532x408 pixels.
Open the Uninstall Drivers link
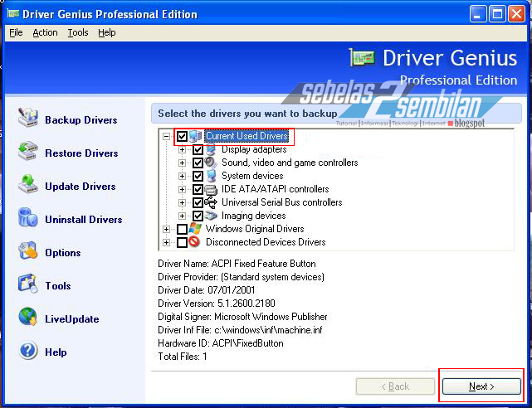[x=84, y=220]
